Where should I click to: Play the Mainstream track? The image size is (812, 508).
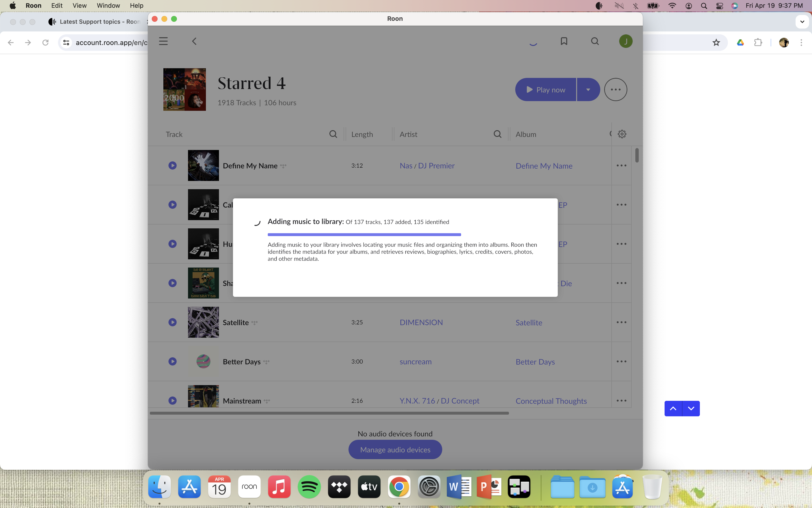(x=173, y=401)
